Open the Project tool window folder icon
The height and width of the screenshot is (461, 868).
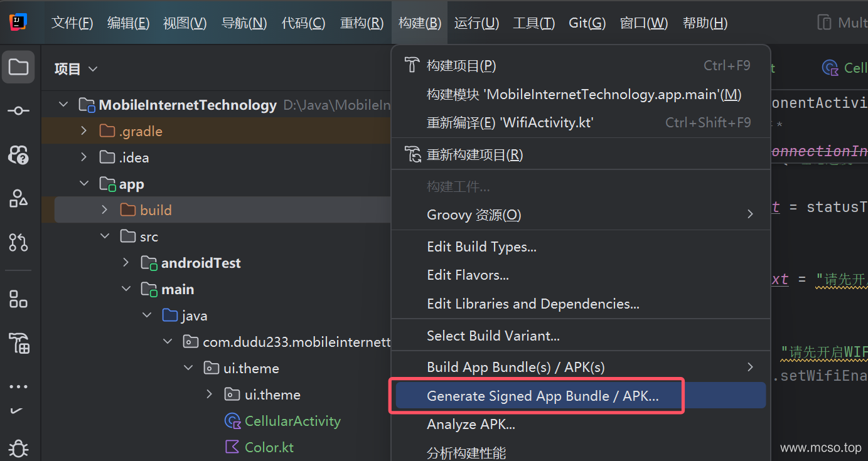[18, 67]
